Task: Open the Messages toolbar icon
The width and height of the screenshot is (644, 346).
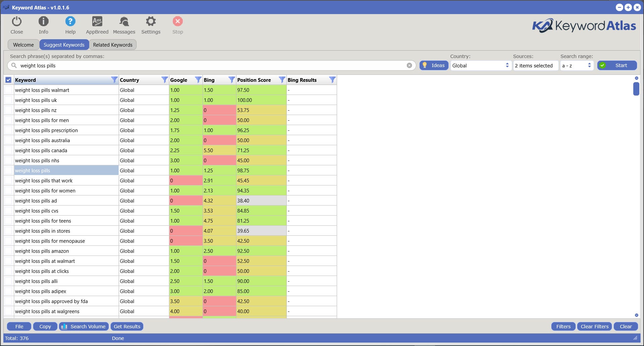Action: tap(124, 21)
